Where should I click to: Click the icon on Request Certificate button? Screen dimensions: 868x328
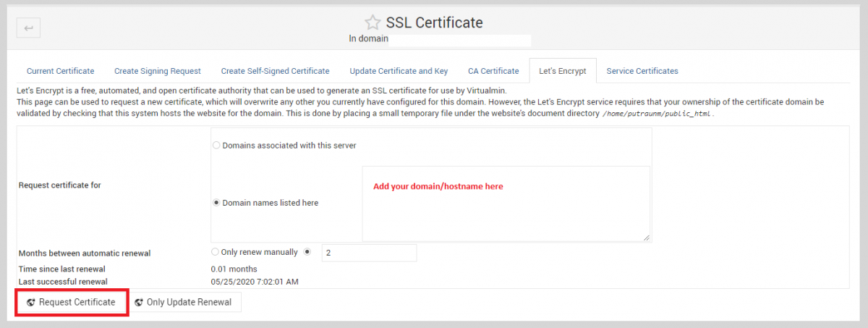(31, 303)
